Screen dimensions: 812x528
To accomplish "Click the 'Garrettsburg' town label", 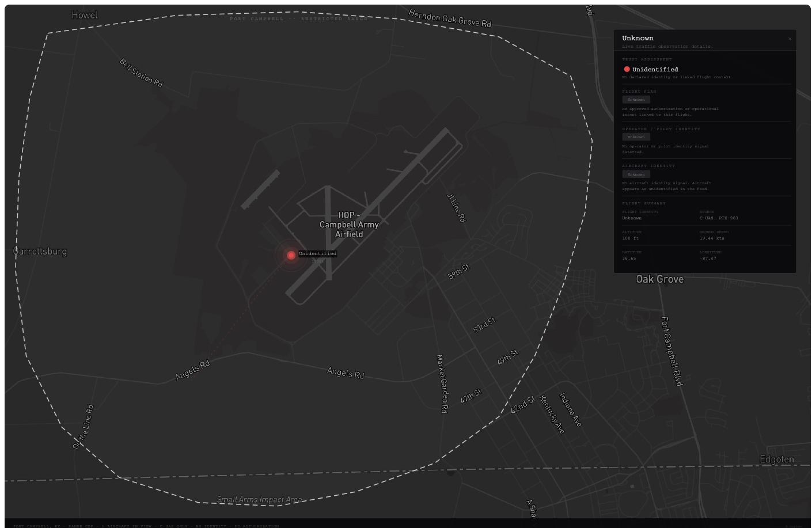I will pyautogui.click(x=40, y=252).
